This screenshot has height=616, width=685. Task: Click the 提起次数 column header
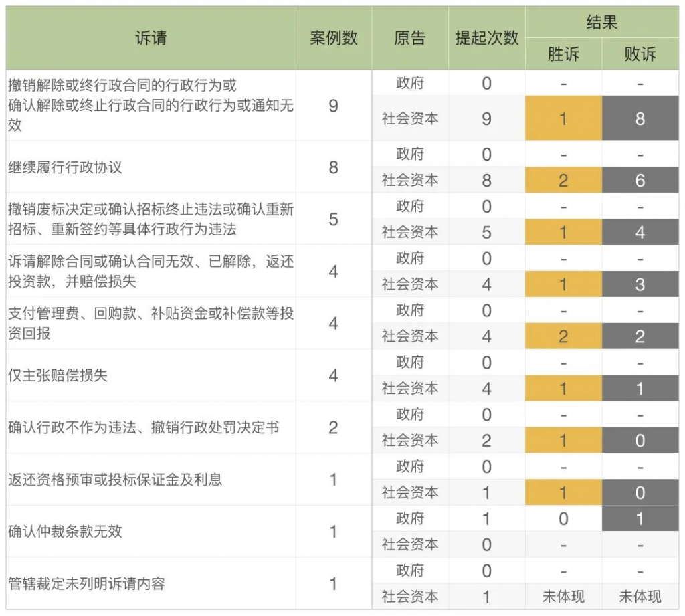click(x=486, y=38)
